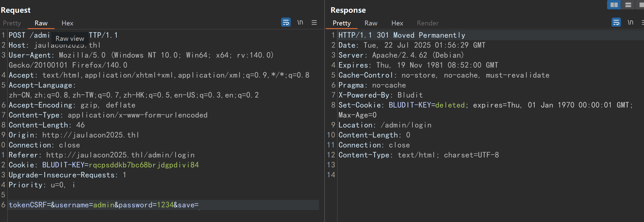This screenshot has width=644, height=222.
Task: Select the Raw tab in the Request panel
Action: 41,23
